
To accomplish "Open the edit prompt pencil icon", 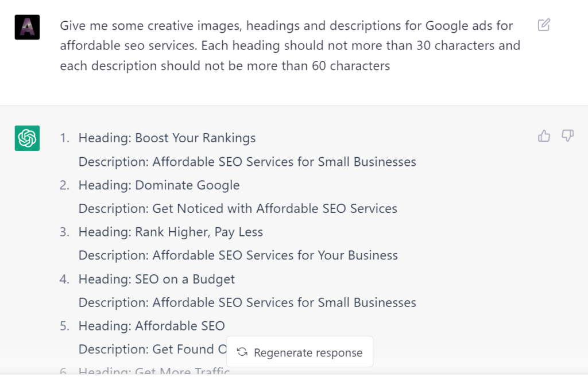I will coord(544,25).
